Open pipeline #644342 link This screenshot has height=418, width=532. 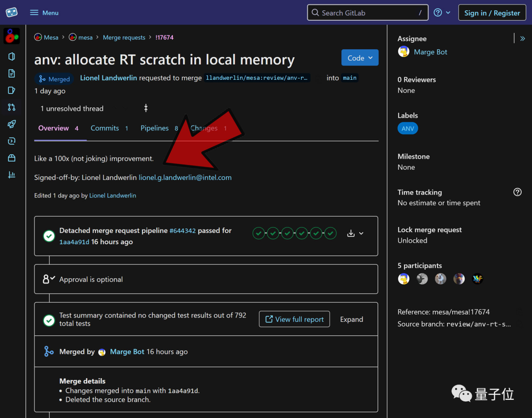click(183, 231)
